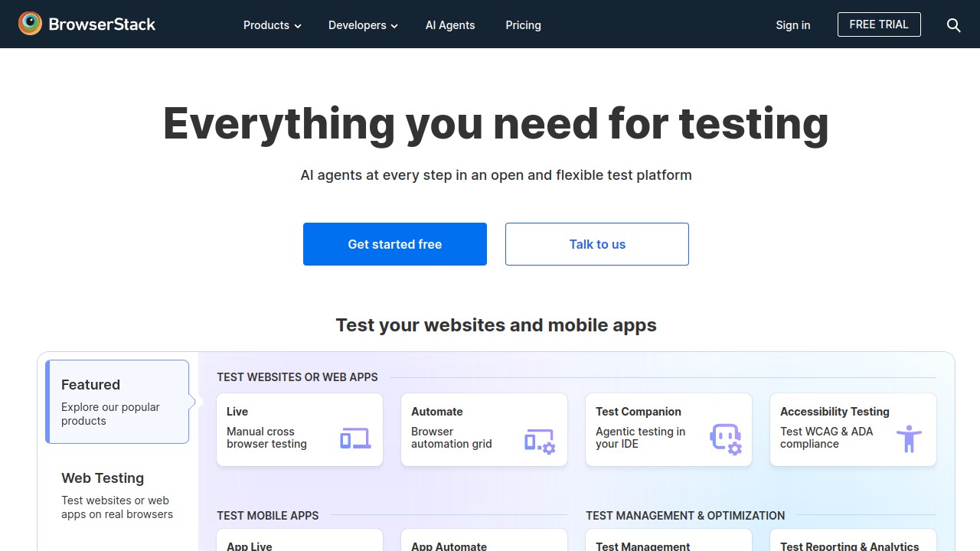This screenshot has height=551, width=980.
Task: Expand the Developers dropdown chevron
Action: pos(394,26)
